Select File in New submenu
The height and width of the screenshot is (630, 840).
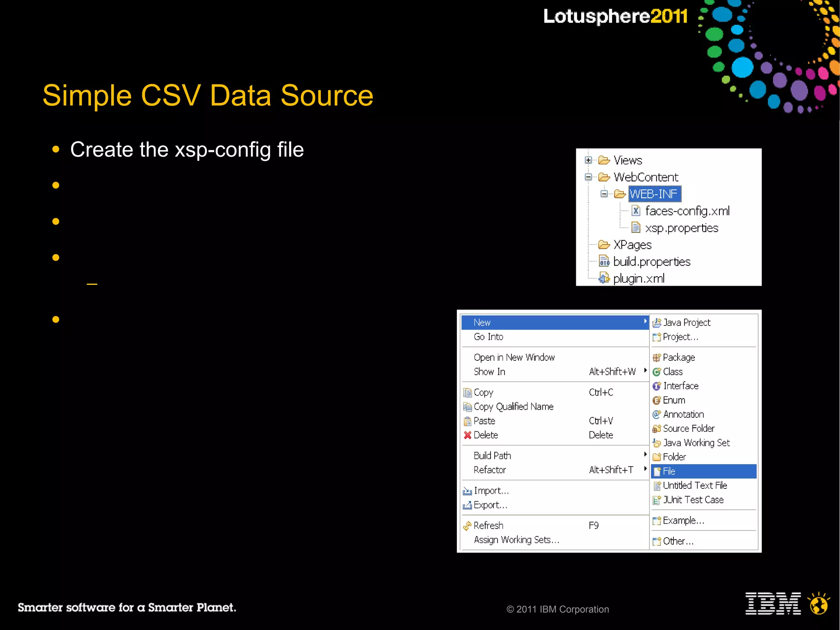[704, 471]
